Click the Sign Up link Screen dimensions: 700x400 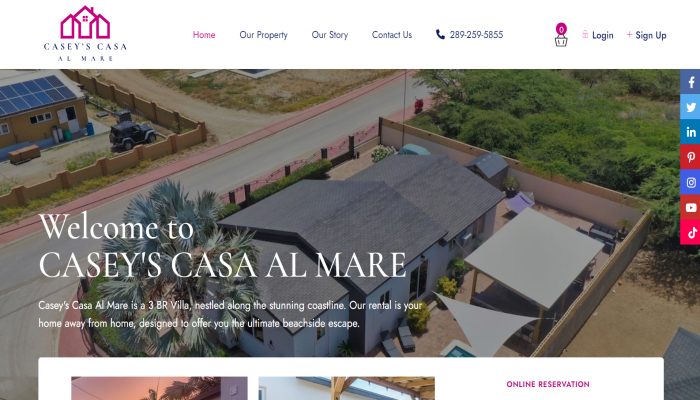[651, 35]
